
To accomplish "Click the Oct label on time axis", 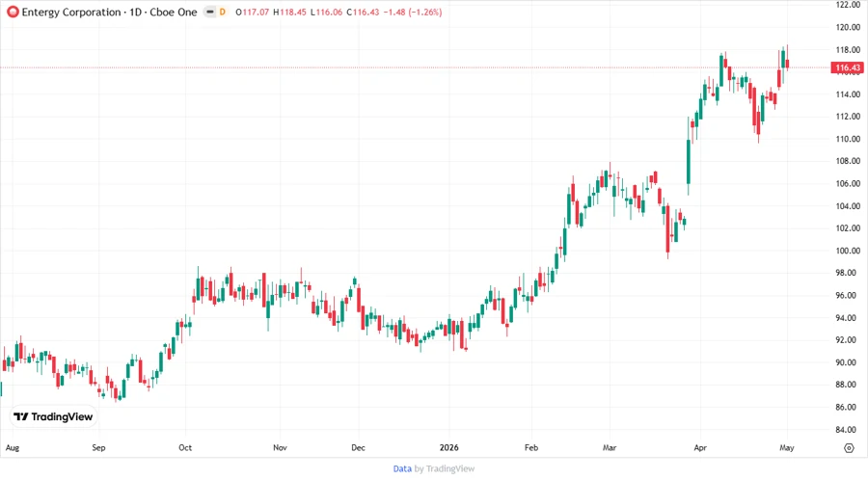I will tap(185, 448).
